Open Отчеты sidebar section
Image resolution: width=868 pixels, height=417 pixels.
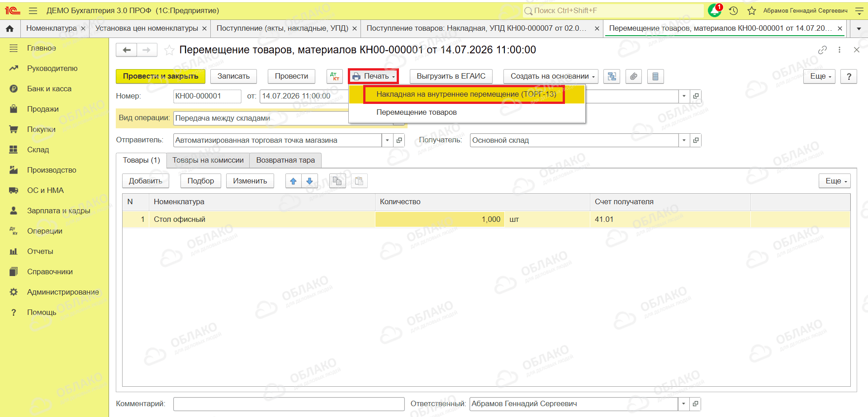click(40, 251)
